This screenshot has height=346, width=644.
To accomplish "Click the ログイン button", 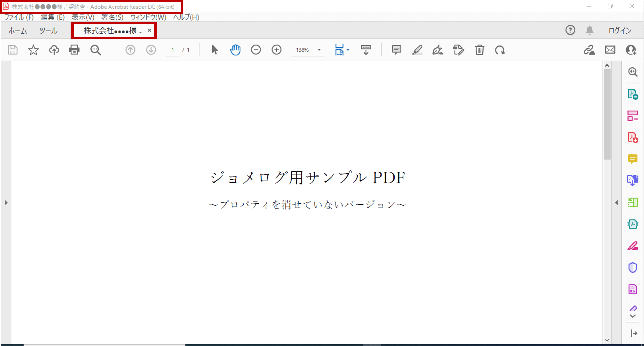I will pyautogui.click(x=620, y=31).
